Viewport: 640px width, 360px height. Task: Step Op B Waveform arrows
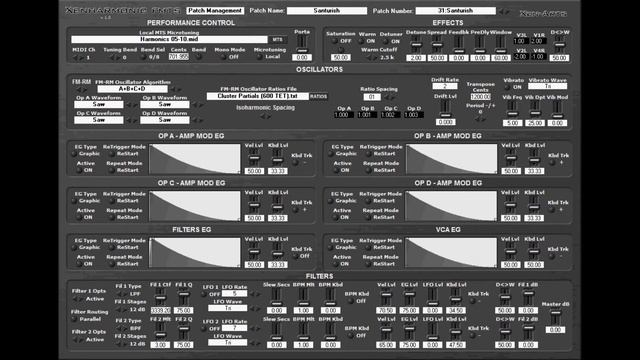[x=198, y=105]
